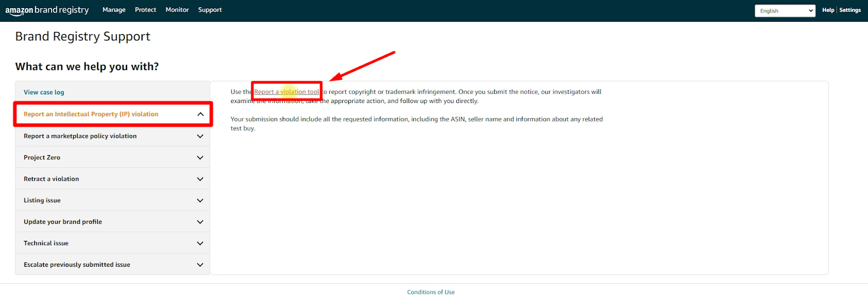Open Settings in the header
The width and height of the screenshot is (868, 301).
(x=850, y=10)
